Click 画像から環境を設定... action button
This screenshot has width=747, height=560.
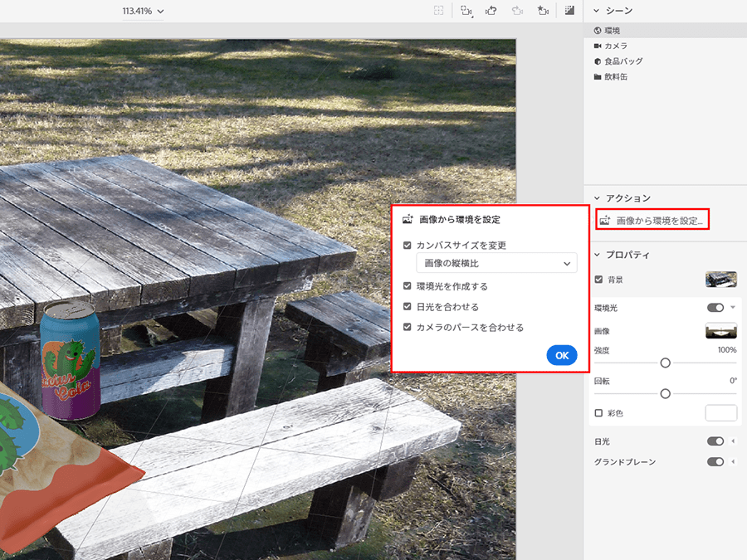[652, 221]
